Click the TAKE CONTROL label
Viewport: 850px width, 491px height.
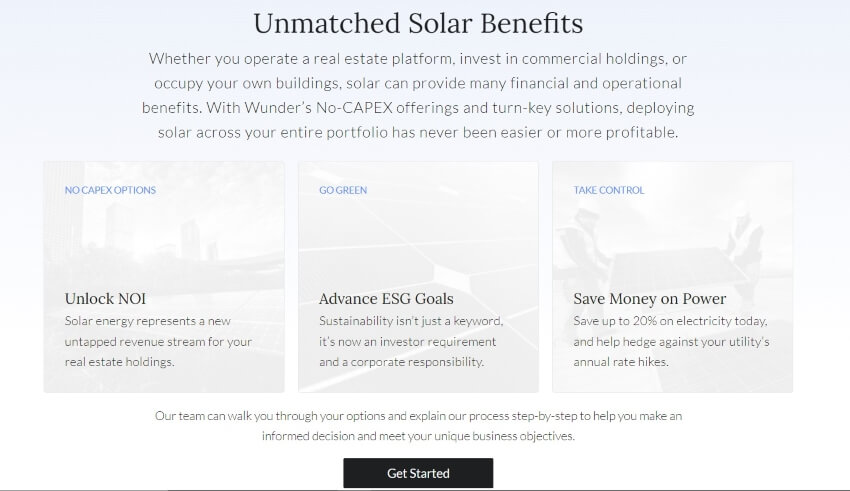pyautogui.click(x=609, y=190)
